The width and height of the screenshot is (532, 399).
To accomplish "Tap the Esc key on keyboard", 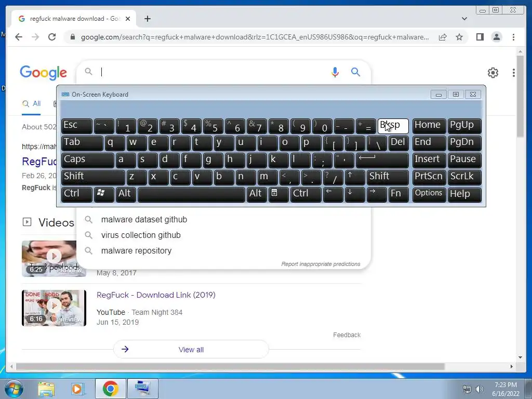I will click(x=77, y=126).
